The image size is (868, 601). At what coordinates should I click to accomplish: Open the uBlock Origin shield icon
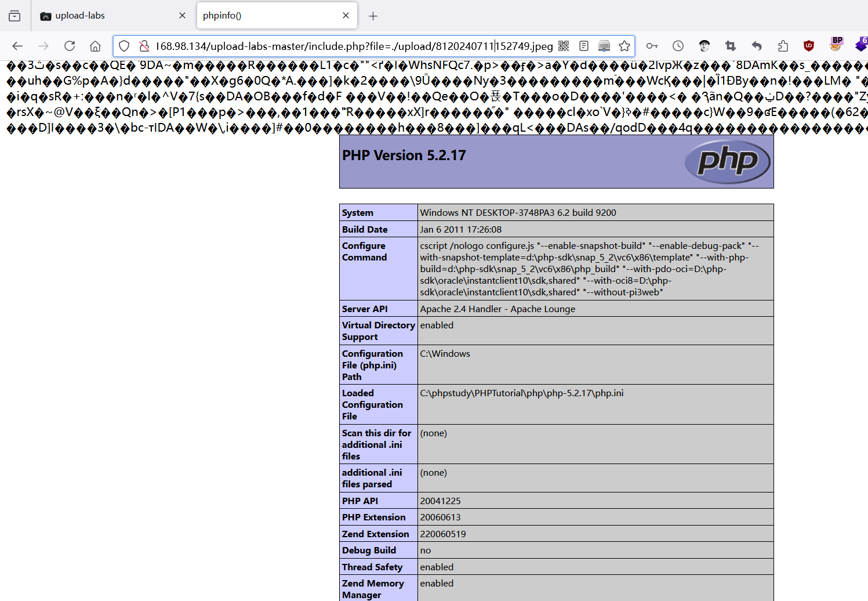point(809,46)
